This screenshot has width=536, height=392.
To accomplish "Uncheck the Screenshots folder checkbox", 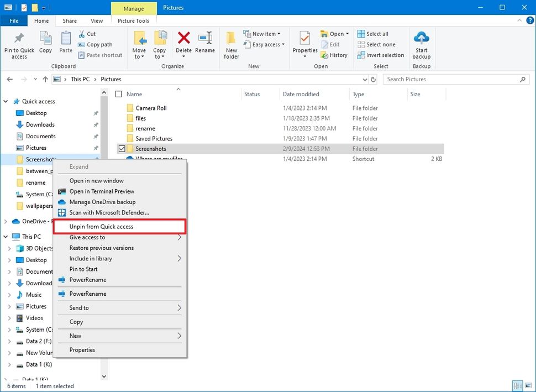I will pyautogui.click(x=122, y=148).
